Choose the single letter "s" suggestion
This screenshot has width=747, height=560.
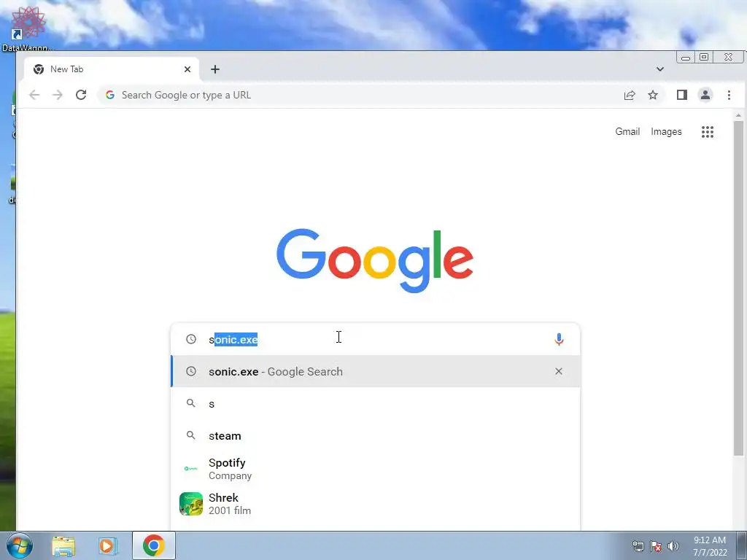[x=376, y=404]
